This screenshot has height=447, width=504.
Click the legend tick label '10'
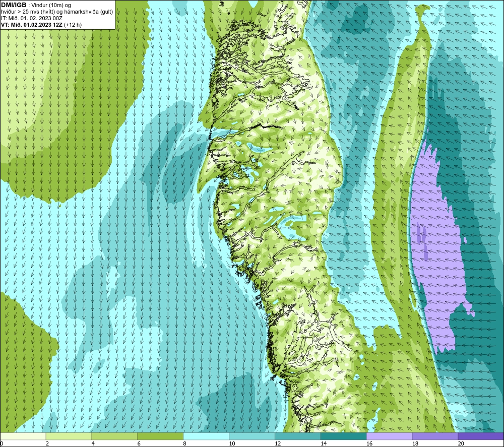click(232, 443)
